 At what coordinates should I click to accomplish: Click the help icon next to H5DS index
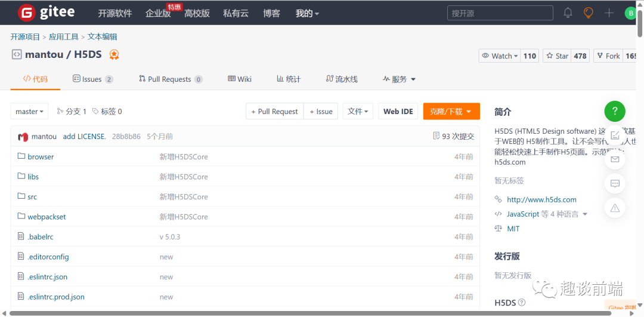point(522,303)
